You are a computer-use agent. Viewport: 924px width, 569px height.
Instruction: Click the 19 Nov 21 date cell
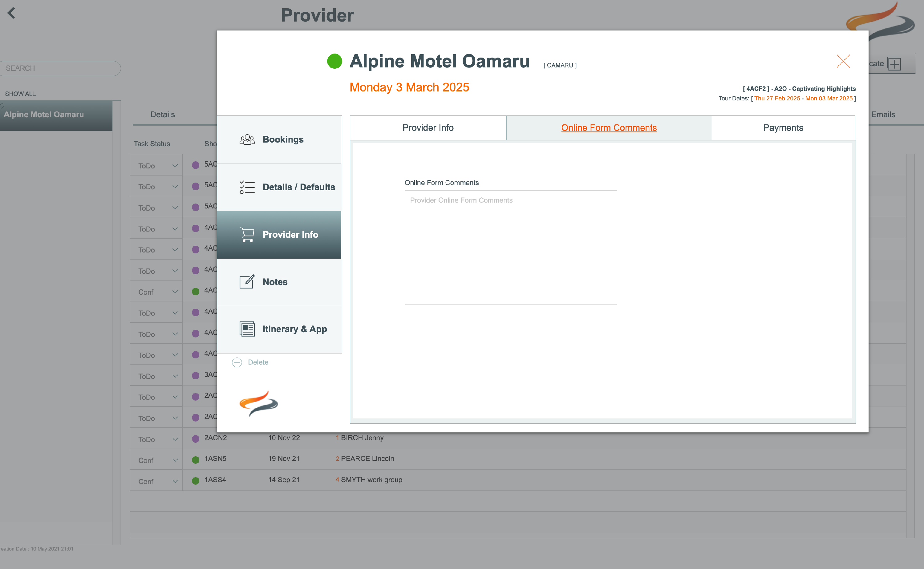click(x=284, y=459)
